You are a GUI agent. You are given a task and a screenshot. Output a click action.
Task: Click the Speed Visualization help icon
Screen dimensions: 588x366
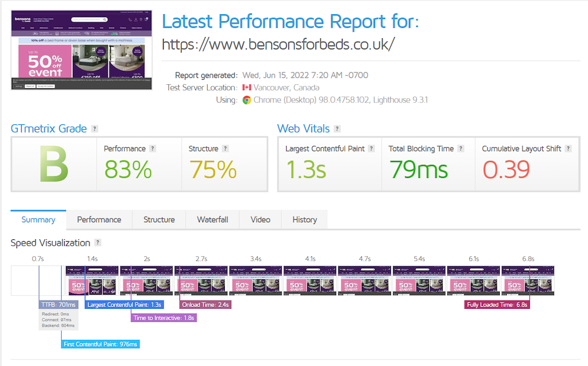98,242
